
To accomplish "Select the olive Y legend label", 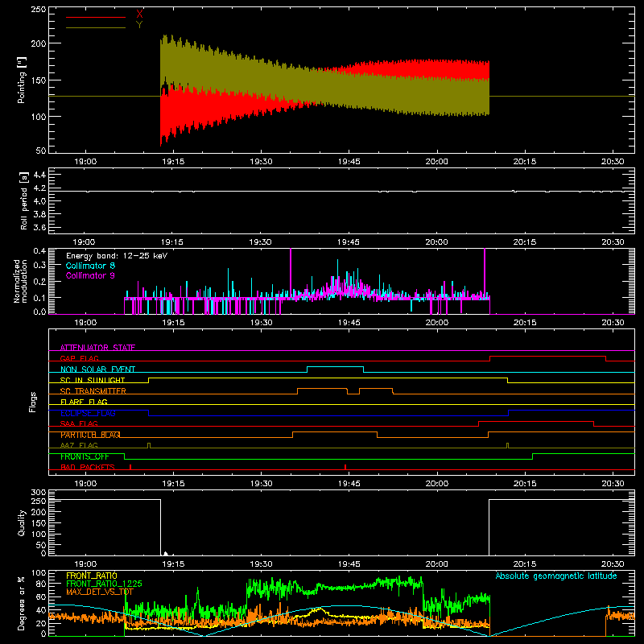I will click(x=139, y=25).
